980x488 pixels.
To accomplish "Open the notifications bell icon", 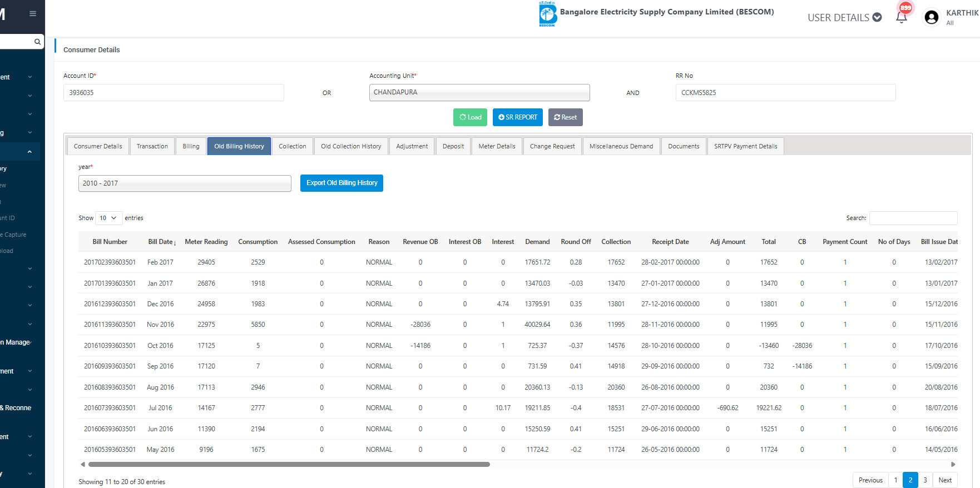I will [x=902, y=17].
